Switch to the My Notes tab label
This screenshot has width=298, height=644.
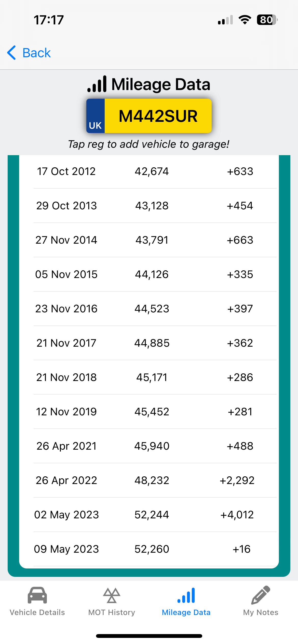point(261,612)
